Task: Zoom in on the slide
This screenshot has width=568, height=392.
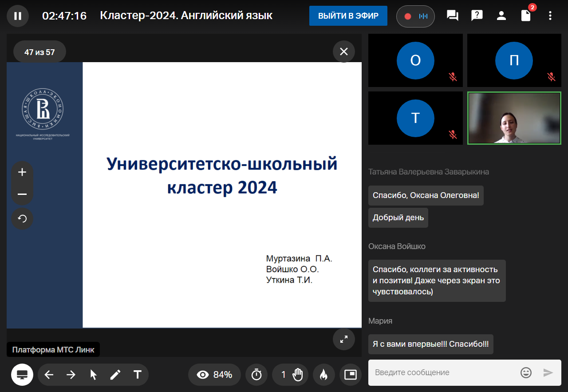Action: [22, 172]
